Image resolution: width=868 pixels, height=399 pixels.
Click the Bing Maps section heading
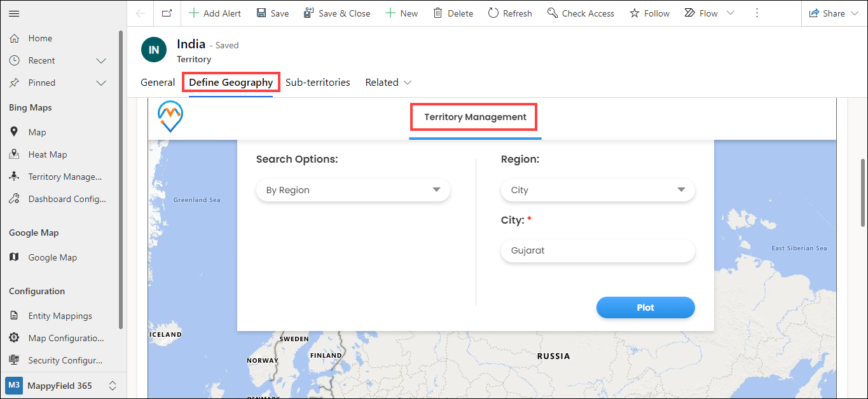tap(31, 107)
